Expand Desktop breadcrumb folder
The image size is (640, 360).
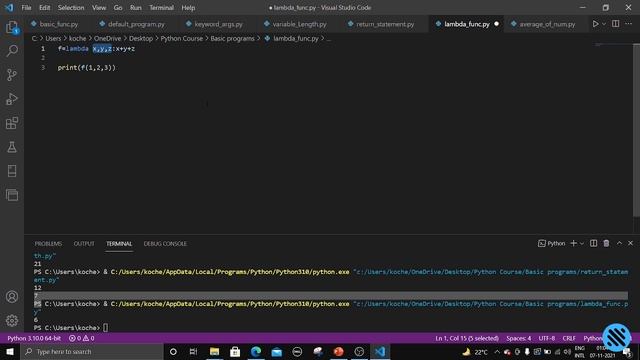(141, 38)
